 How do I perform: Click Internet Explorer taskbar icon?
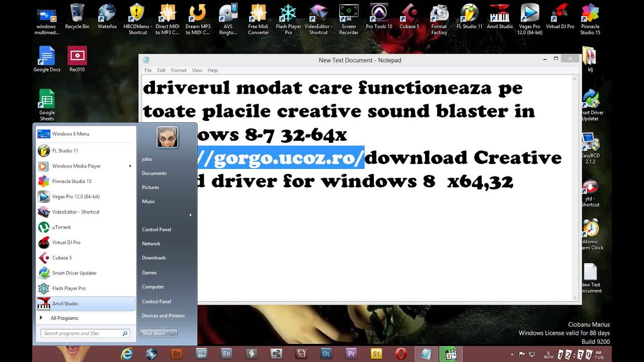(126, 353)
